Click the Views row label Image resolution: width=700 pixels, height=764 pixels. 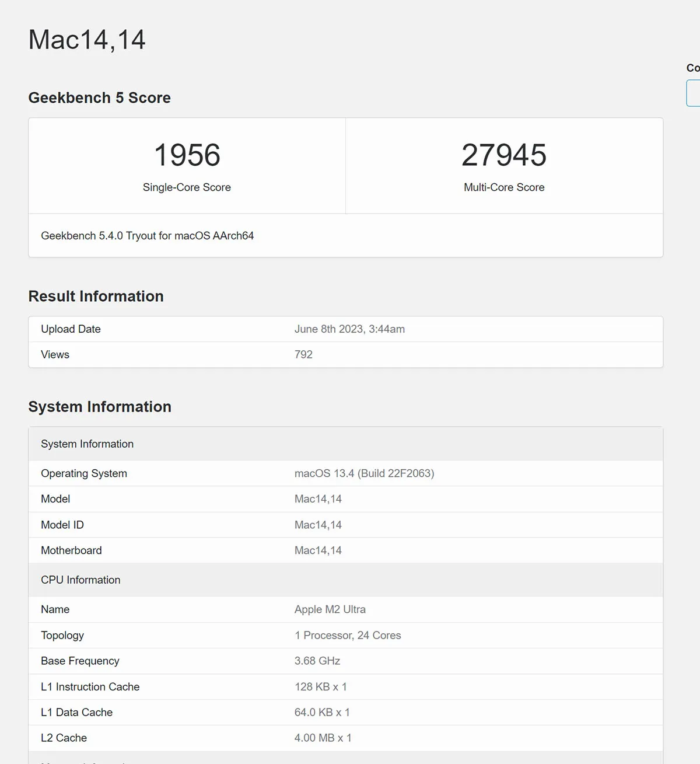(55, 355)
